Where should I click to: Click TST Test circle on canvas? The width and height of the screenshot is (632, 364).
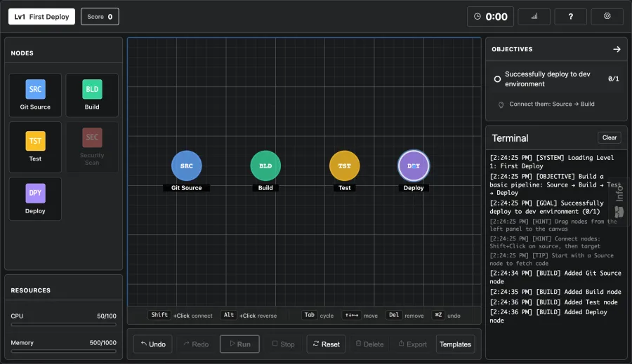(345, 166)
